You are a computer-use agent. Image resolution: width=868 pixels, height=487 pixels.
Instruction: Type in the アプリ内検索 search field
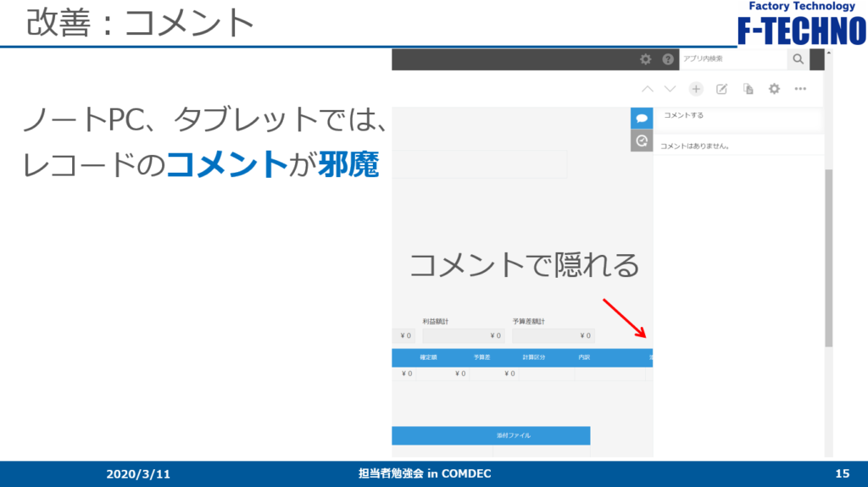pos(732,59)
